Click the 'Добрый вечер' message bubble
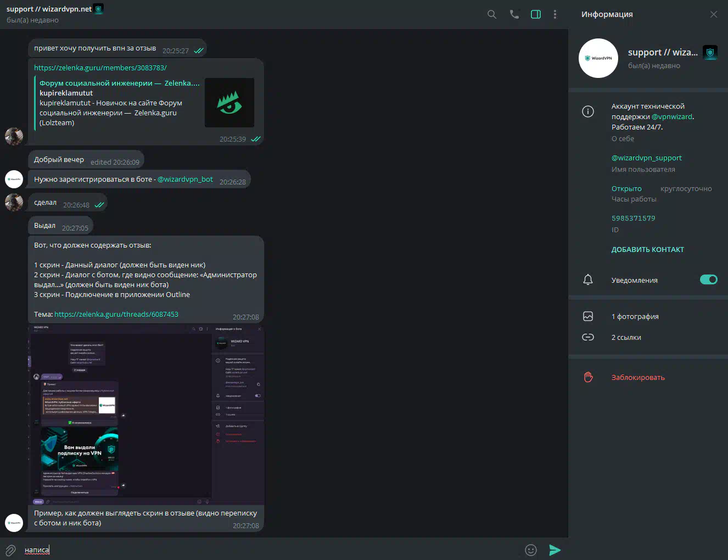The width and height of the screenshot is (728, 560). 86,160
